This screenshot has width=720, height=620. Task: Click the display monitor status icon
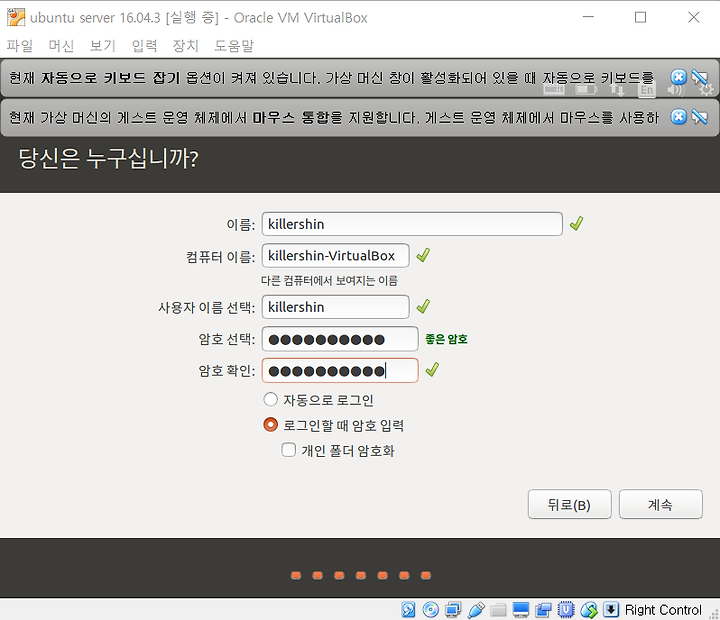pyautogui.click(x=521, y=609)
